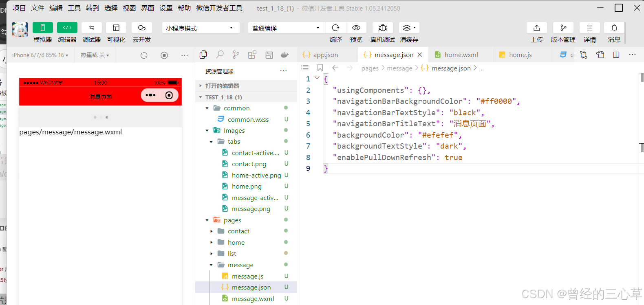Image resolution: width=644 pixels, height=305 pixels.
Task: Refresh the simulator
Action: pyautogui.click(x=144, y=55)
